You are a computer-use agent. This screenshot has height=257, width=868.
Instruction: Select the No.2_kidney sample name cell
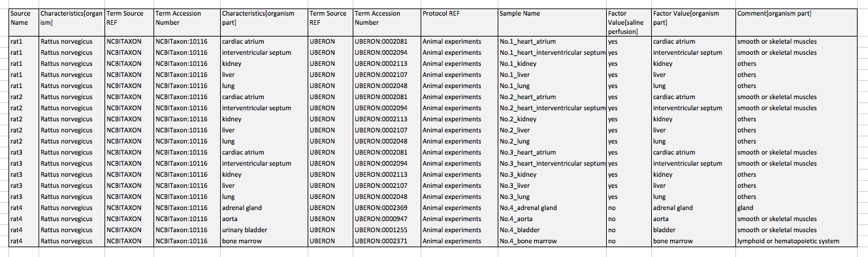[x=551, y=119]
